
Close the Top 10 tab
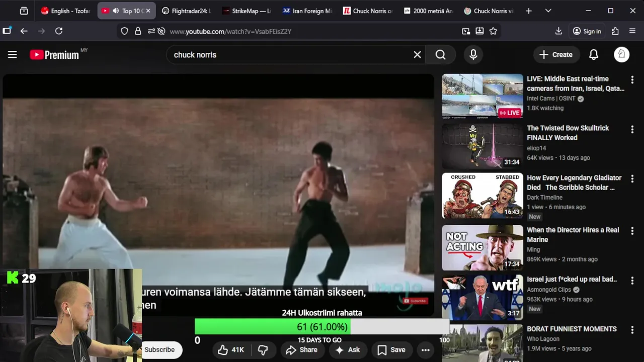(148, 11)
